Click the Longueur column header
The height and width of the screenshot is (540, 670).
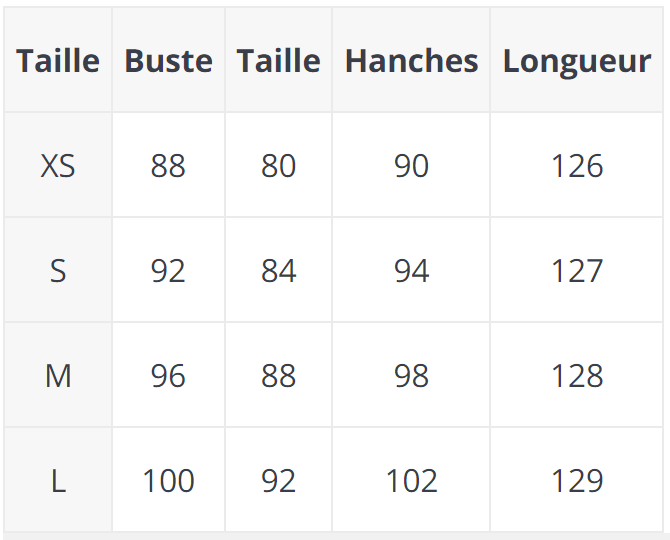click(x=577, y=61)
